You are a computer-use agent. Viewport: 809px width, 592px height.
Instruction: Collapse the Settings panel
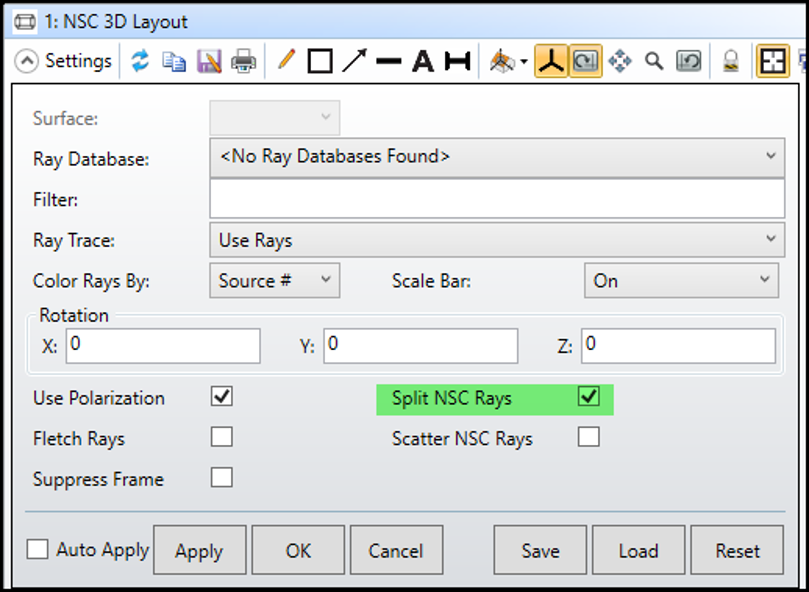tap(26, 60)
